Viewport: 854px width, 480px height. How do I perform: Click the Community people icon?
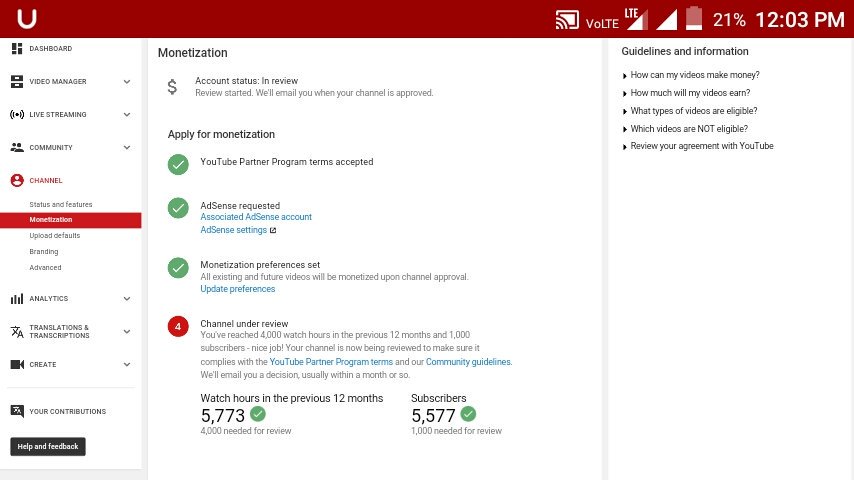[x=17, y=147]
